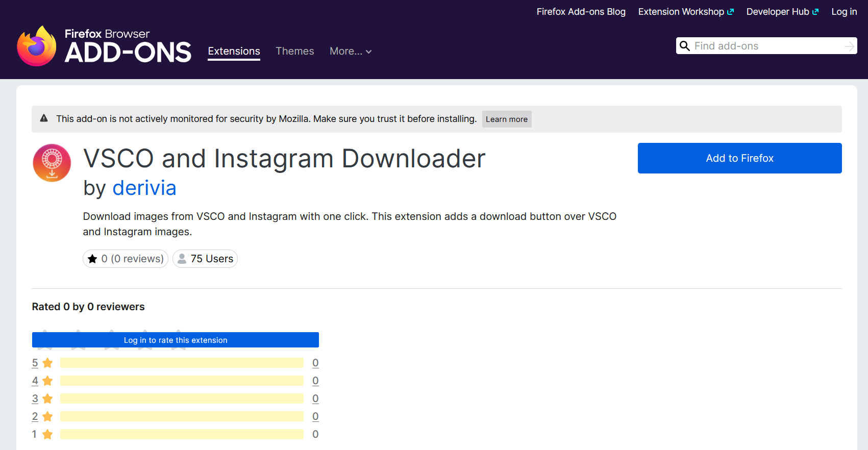The height and width of the screenshot is (450, 868).
Task: Click the 0 (0 reviews) badge
Action: tap(126, 259)
